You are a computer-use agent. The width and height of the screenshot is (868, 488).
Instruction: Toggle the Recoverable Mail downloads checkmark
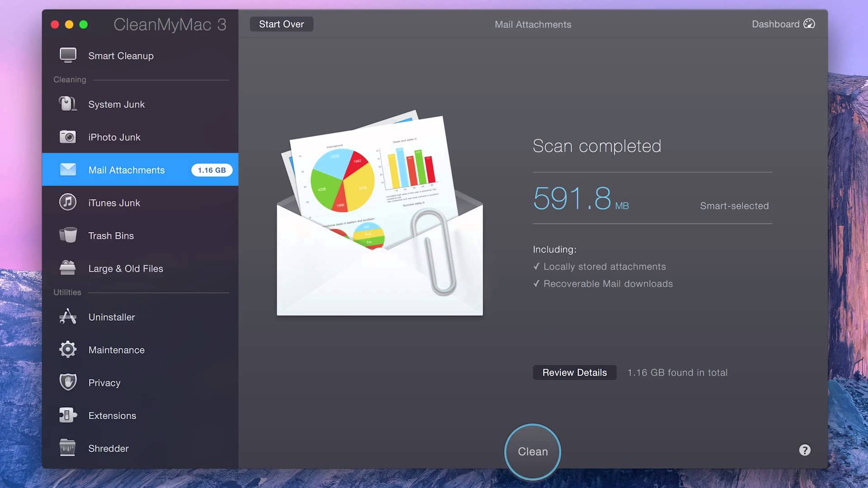(x=536, y=283)
